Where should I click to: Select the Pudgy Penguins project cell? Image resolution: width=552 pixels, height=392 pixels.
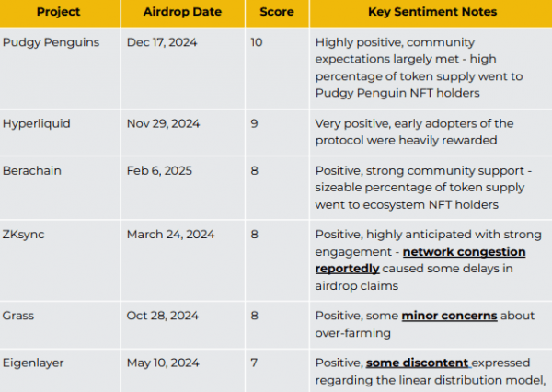(x=60, y=68)
